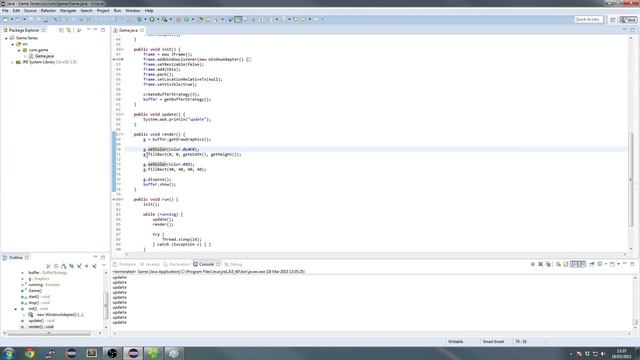Select the Outline view tab
The height and width of the screenshot is (360, 640).
coord(16,258)
